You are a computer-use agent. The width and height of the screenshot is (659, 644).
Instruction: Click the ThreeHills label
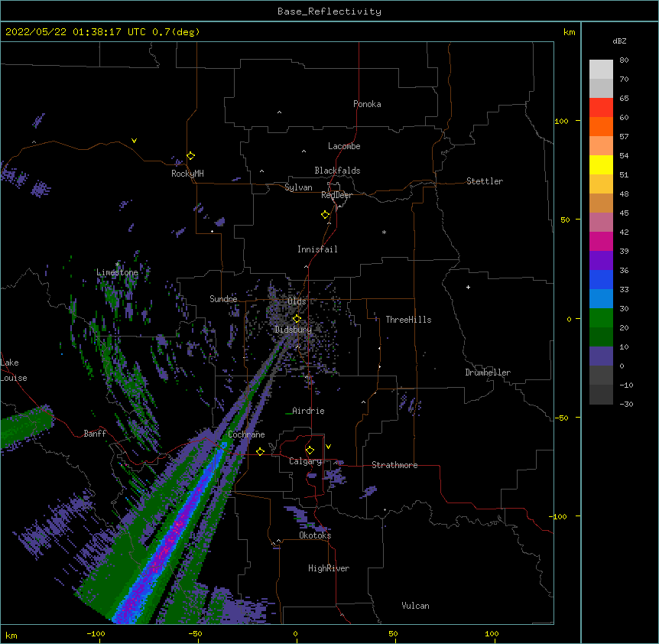pyautogui.click(x=408, y=320)
